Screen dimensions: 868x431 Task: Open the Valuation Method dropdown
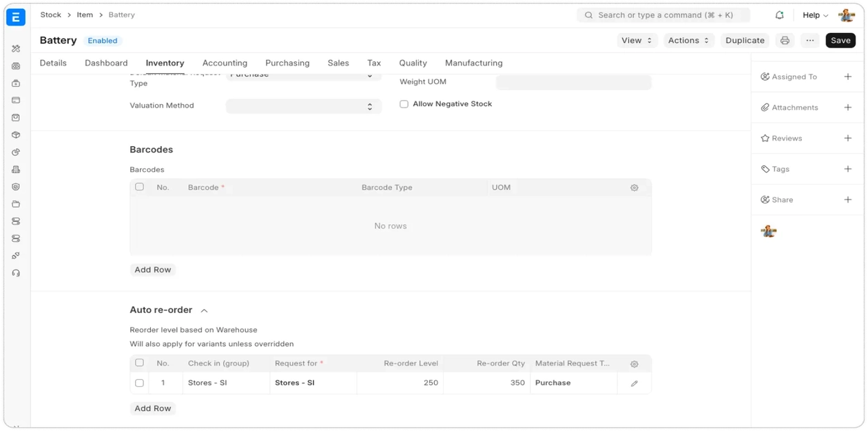pos(303,106)
